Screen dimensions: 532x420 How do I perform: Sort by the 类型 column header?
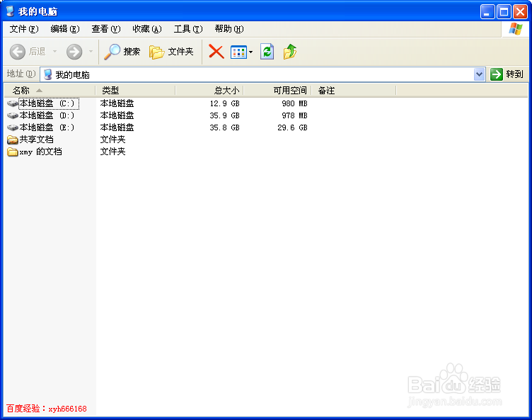pyautogui.click(x=135, y=91)
